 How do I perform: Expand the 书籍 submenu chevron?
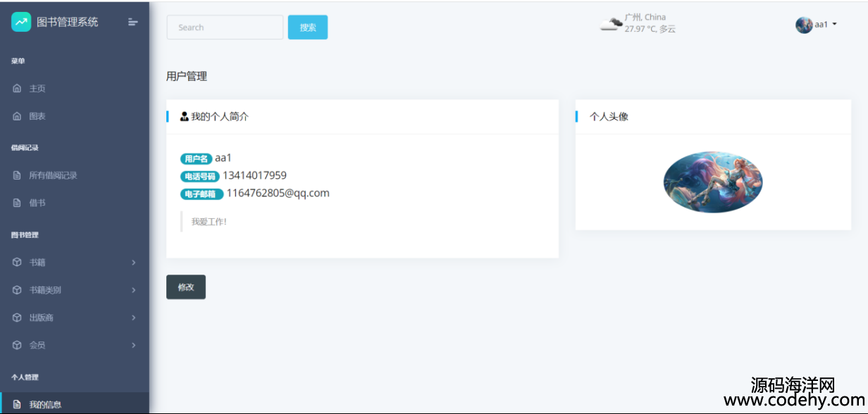point(133,263)
